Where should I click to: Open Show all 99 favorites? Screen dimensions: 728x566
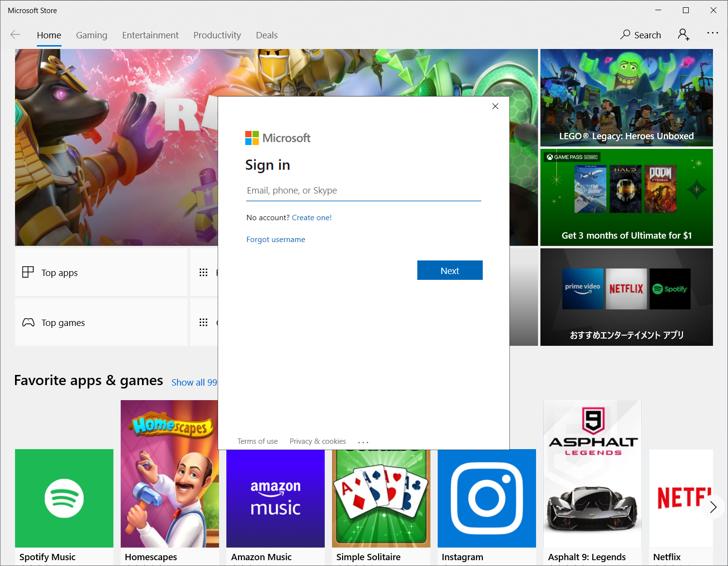click(194, 382)
